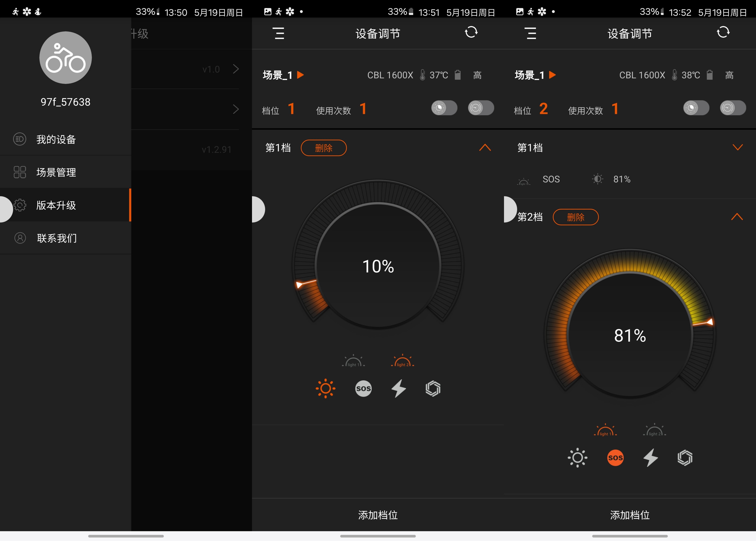Screen dimensions: 756x541
Task: Expand 第1档 using the orange down chevron
Action: [738, 148]
